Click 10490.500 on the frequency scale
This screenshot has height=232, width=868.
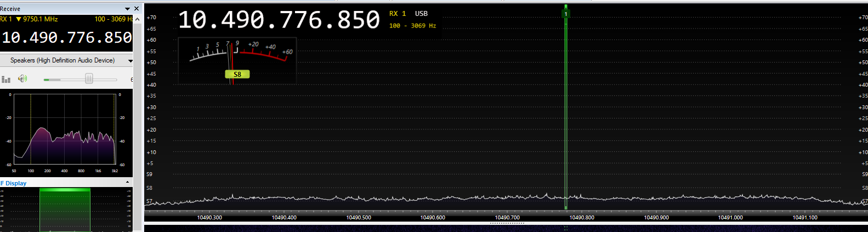click(359, 218)
